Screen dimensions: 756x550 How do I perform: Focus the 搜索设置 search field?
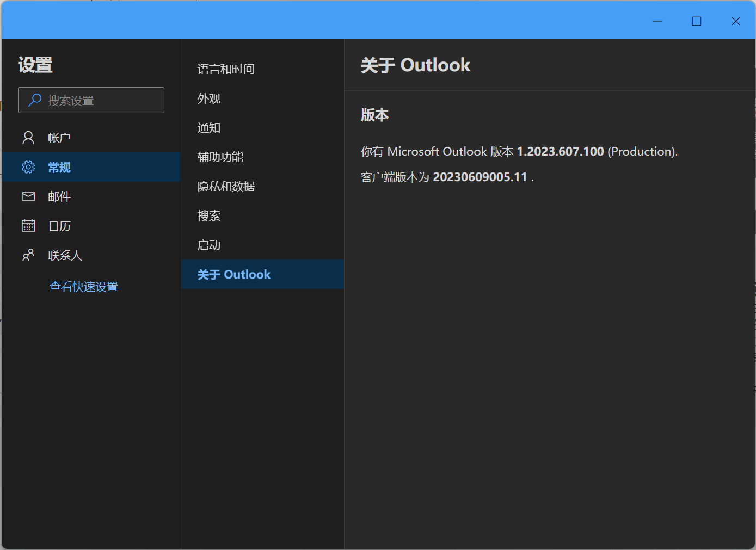tap(91, 100)
